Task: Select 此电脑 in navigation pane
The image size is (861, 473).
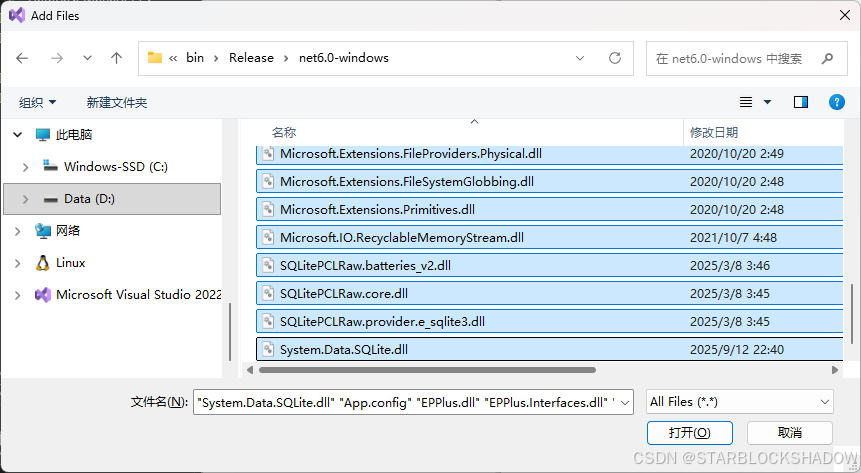Action: click(x=74, y=135)
